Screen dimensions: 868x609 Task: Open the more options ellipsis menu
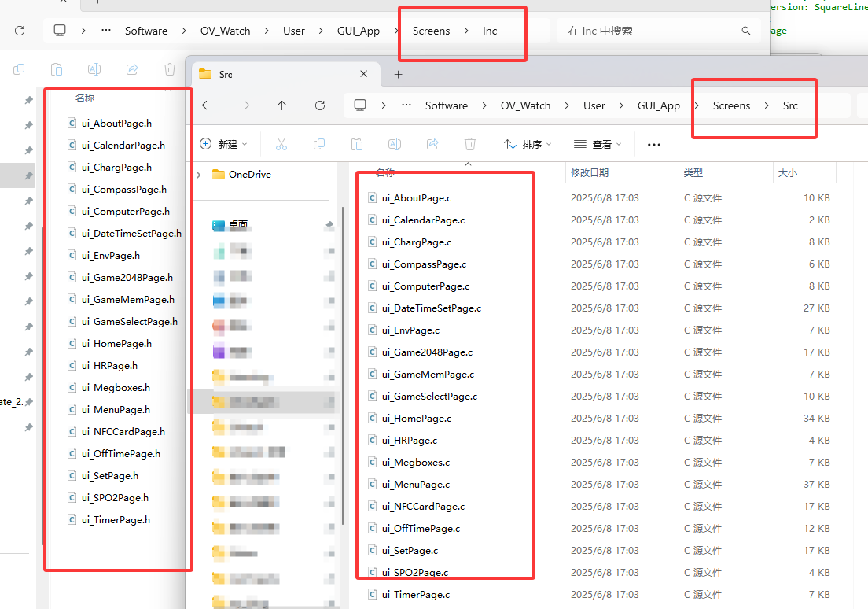tap(653, 144)
